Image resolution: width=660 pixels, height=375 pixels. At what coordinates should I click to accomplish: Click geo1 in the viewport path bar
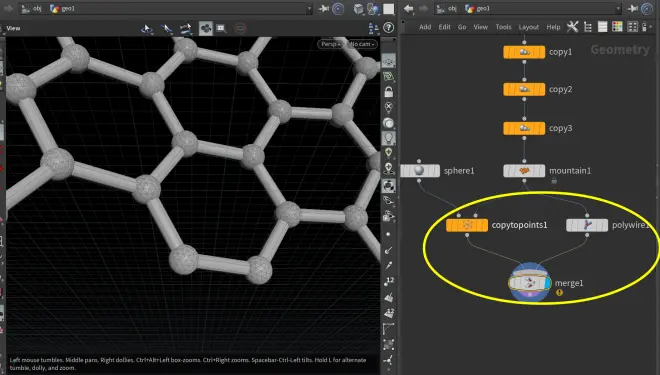point(62,8)
